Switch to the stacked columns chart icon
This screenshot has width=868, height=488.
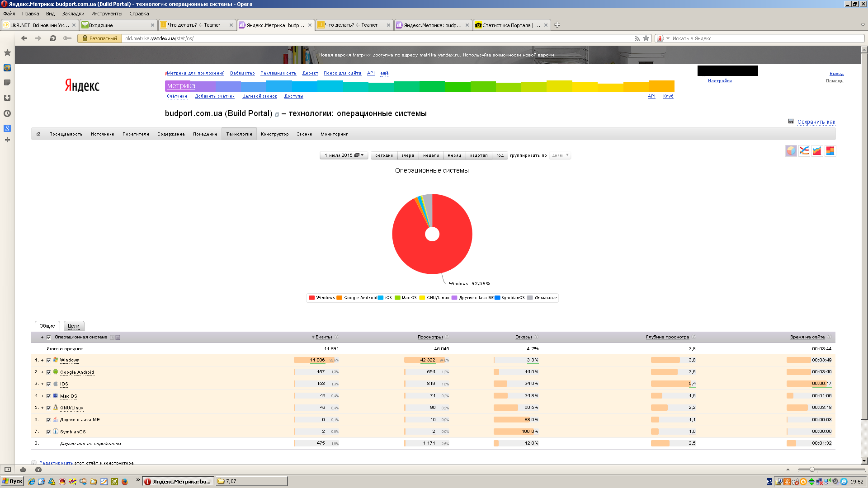pos(830,151)
